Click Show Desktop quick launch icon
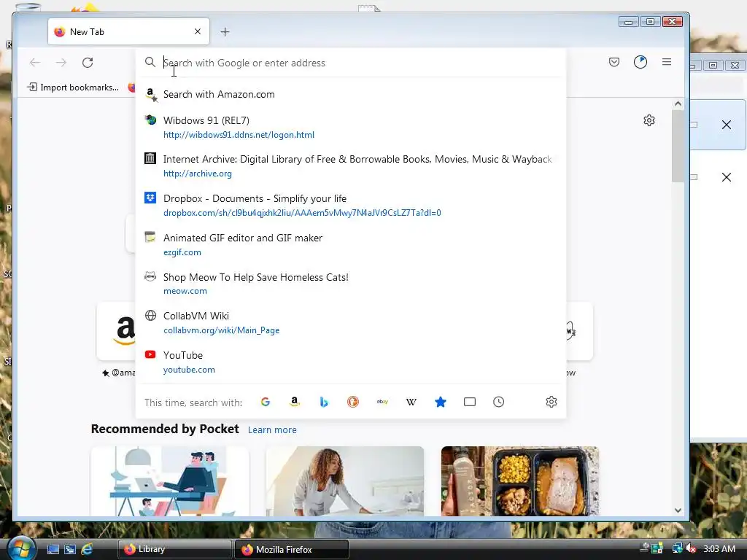 [53, 550]
